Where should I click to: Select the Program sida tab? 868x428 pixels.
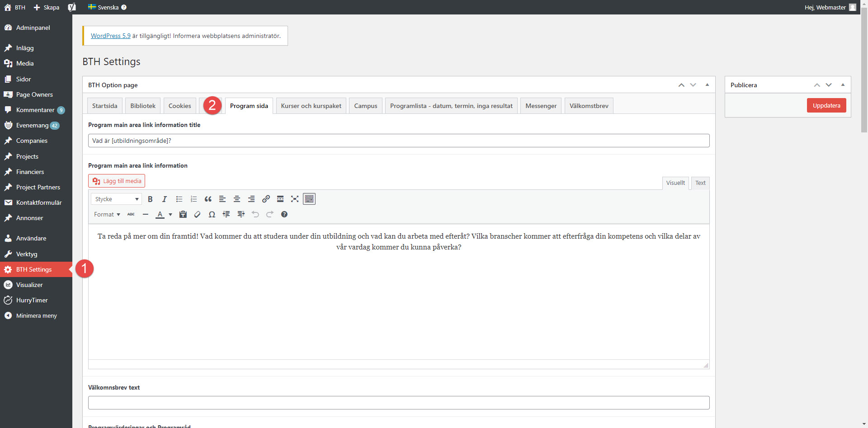click(249, 106)
